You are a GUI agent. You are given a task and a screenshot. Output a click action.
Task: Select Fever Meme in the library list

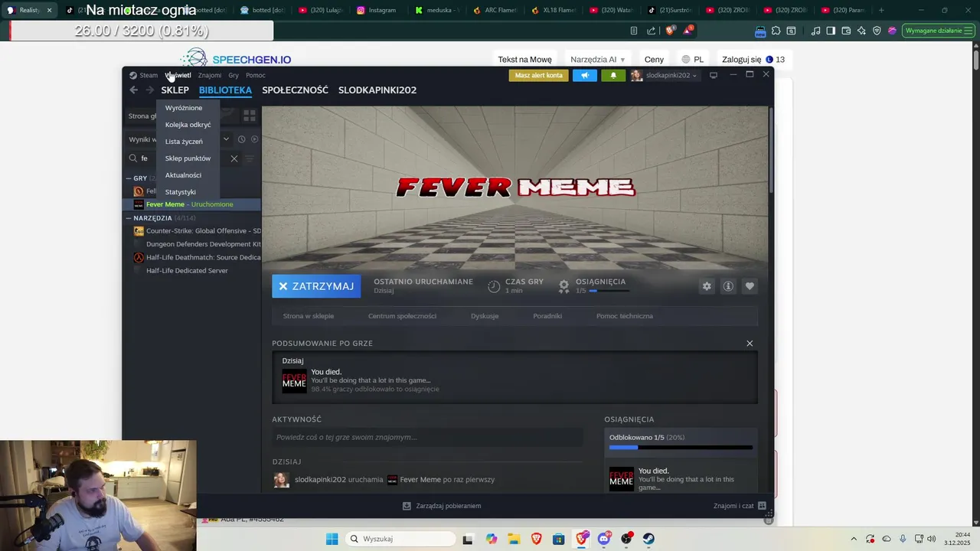[191, 204]
